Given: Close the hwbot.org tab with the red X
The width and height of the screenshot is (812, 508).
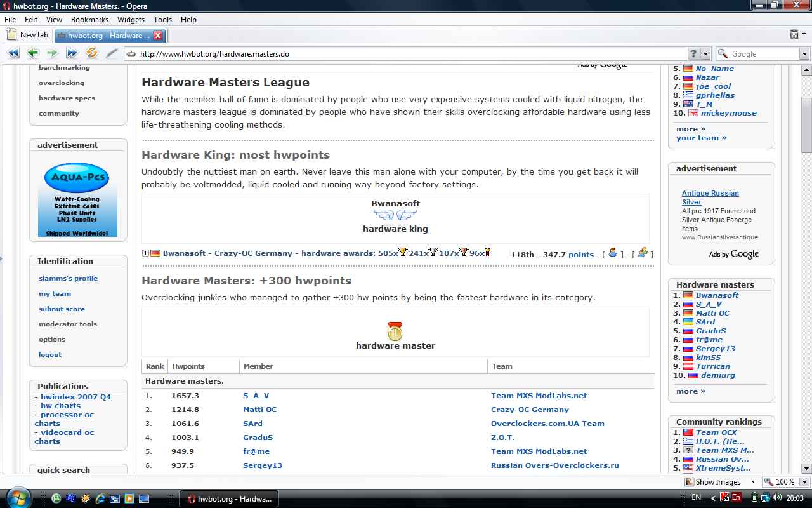Looking at the screenshot, I should [158, 36].
